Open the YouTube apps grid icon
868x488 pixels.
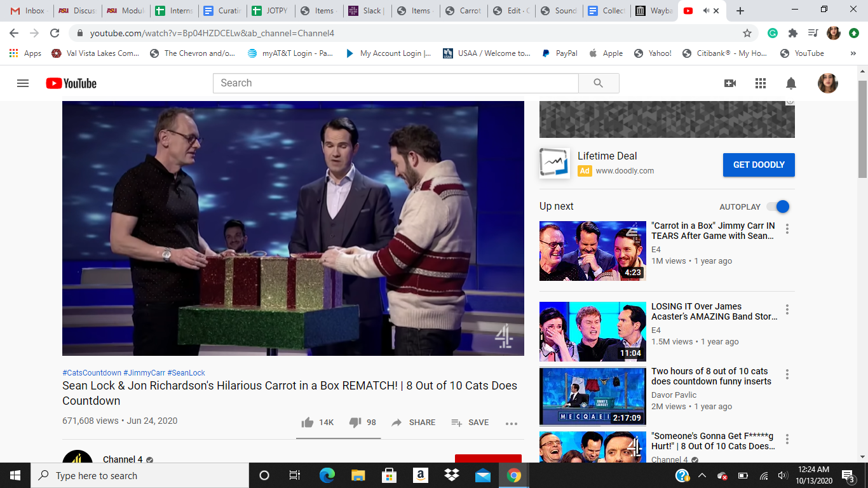[761, 83]
